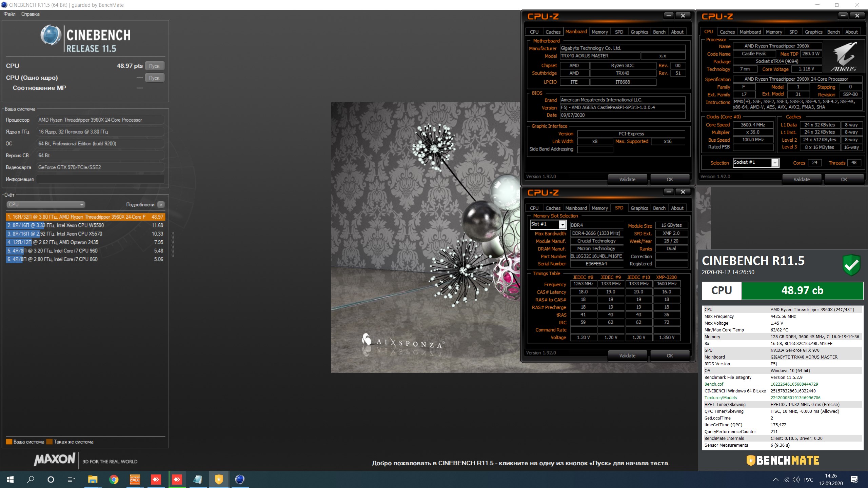The width and height of the screenshot is (868, 488).
Task: Select Intel Xeon X5570 ranking row
Action: pos(85,234)
